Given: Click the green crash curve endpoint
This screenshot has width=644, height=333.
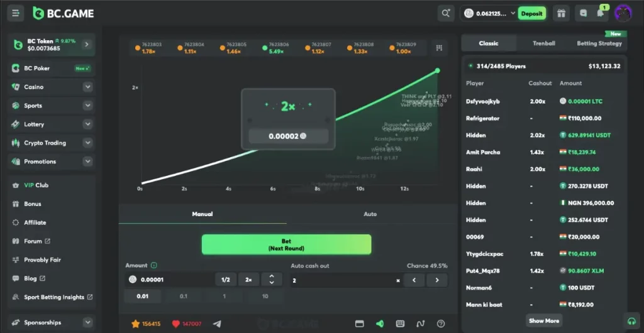Looking at the screenshot, I should 438,70.
